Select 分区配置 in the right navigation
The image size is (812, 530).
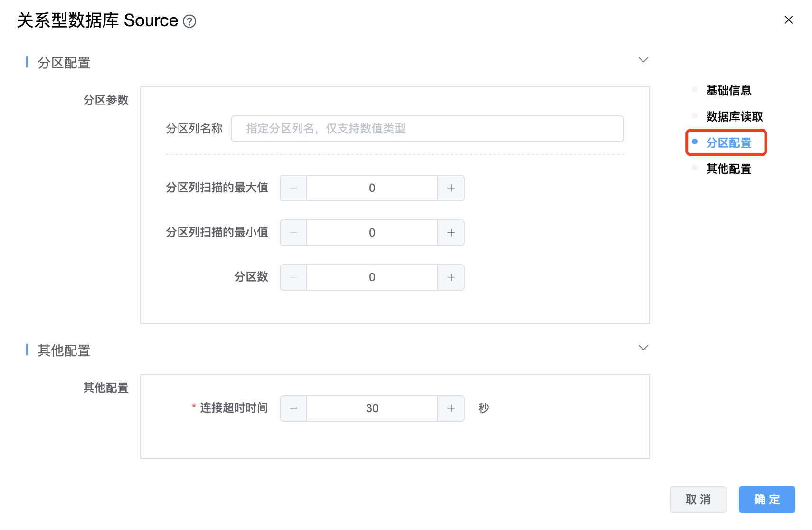(728, 143)
